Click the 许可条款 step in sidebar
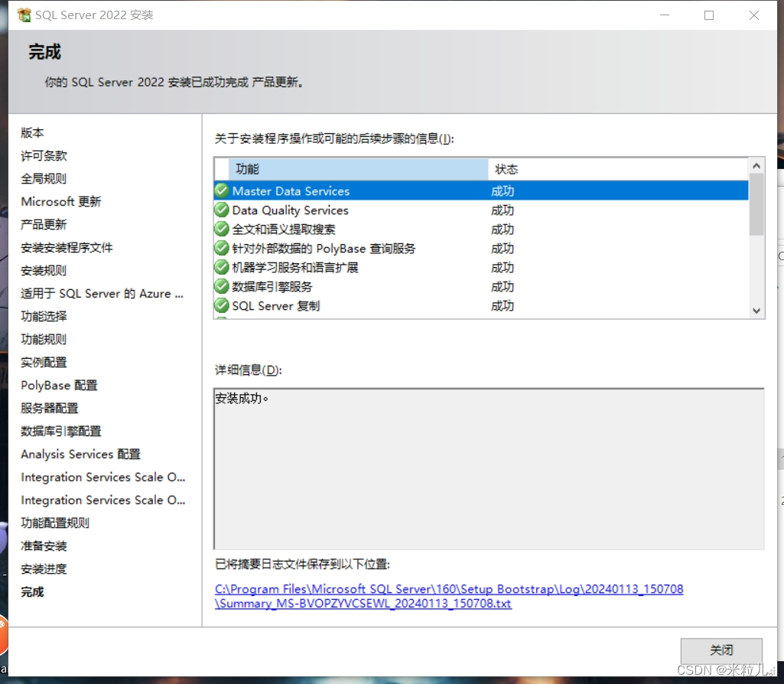Screen dimensions: 784x684 click(44, 155)
